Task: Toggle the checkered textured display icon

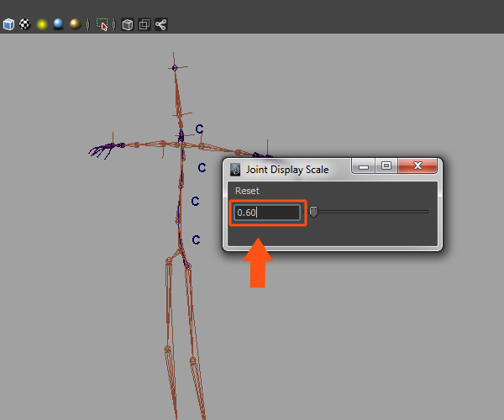Action: [x=24, y=24]
